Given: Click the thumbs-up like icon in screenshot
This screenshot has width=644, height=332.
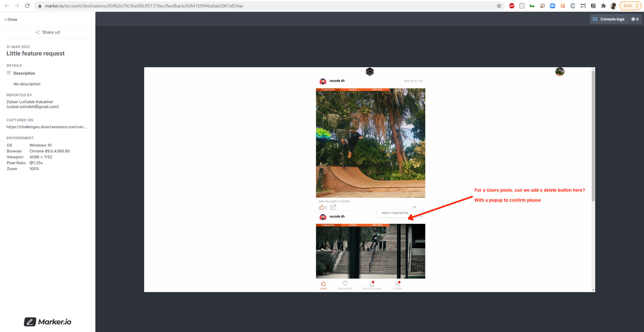Looking at the screenshot, I should click(321, 207).
